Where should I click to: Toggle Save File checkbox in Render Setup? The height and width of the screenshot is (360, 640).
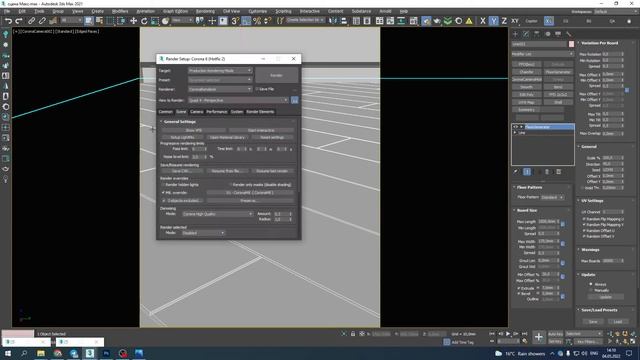tap(257, 89)
